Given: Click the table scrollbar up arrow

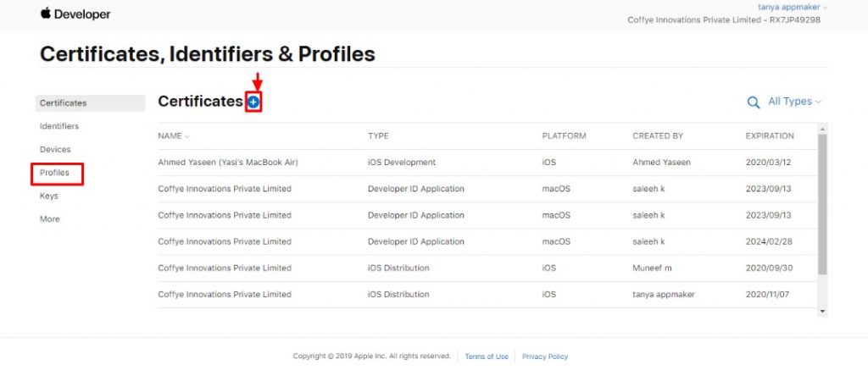Looking at the screenshot, I should (822, 129).
